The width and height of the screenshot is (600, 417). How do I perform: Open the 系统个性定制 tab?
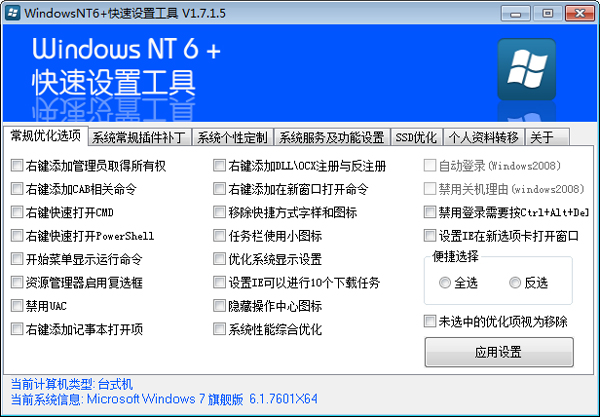coord(232,137)
